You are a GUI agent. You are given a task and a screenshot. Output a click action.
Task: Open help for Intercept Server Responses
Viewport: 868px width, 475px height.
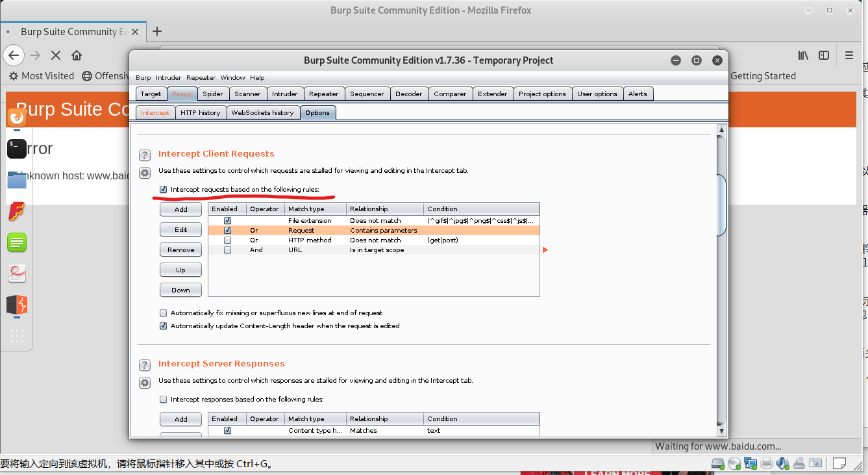pyautogui.click(x=145, y=365)
